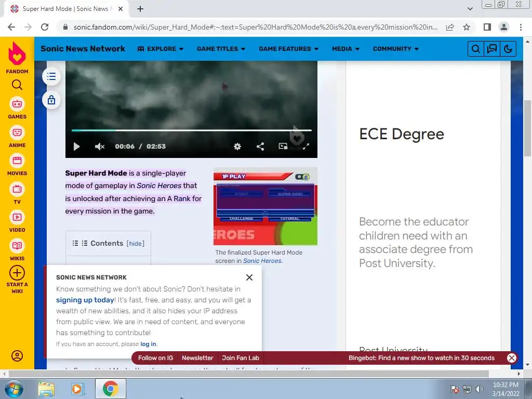Bookmark this page with the star
Image resolution: width=532 pixels, height=399 pixels.
[x=467, y=27]
